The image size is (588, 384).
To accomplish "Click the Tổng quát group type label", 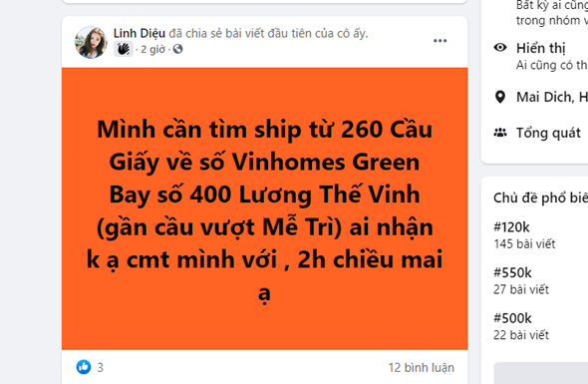I will click(548, 133).
